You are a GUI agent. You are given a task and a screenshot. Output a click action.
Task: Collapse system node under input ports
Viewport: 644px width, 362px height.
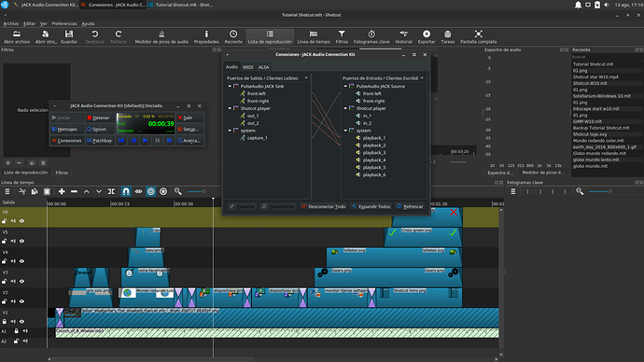[x=345, y=131]
